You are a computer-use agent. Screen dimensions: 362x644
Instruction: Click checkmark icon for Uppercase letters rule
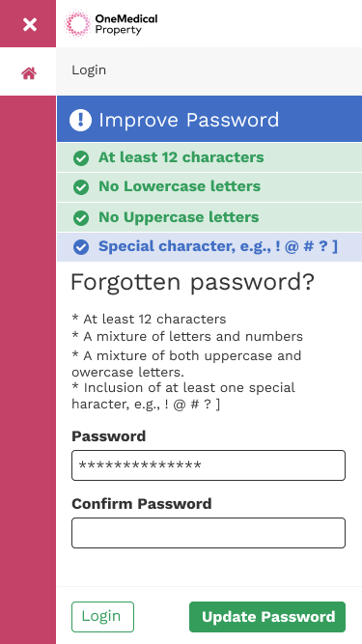81,218
